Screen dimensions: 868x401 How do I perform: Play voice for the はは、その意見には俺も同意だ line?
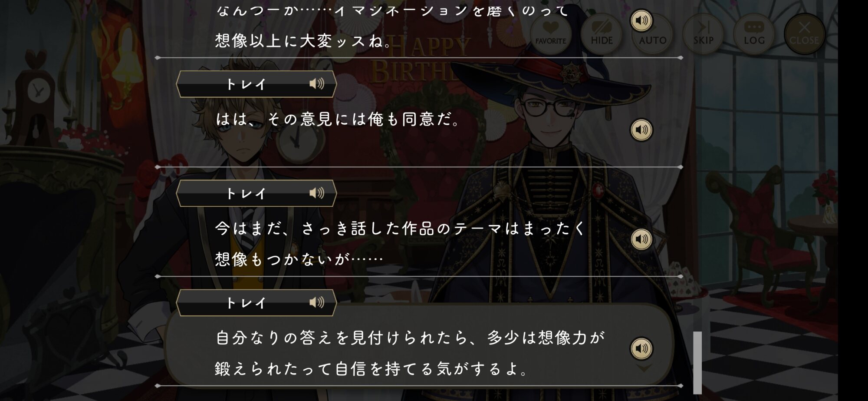(641, 130)
